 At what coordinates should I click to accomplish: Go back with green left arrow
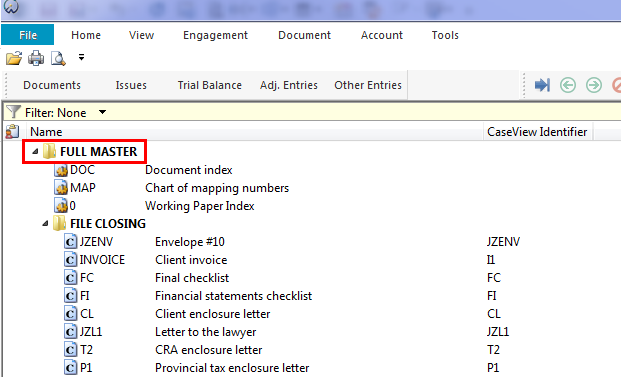568,85
